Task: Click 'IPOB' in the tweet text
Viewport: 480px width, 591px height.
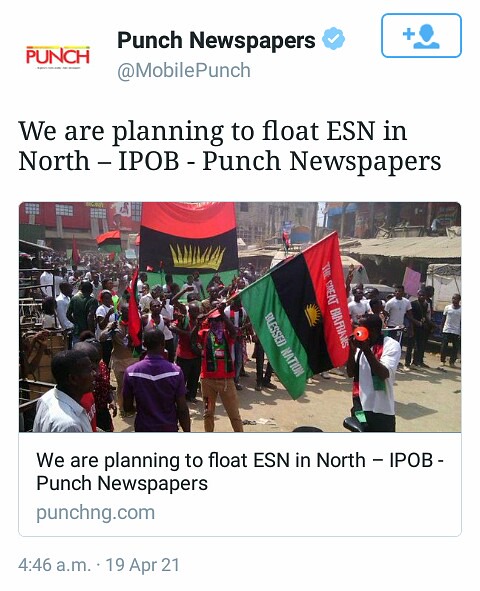Action: (x=148, y=161)
